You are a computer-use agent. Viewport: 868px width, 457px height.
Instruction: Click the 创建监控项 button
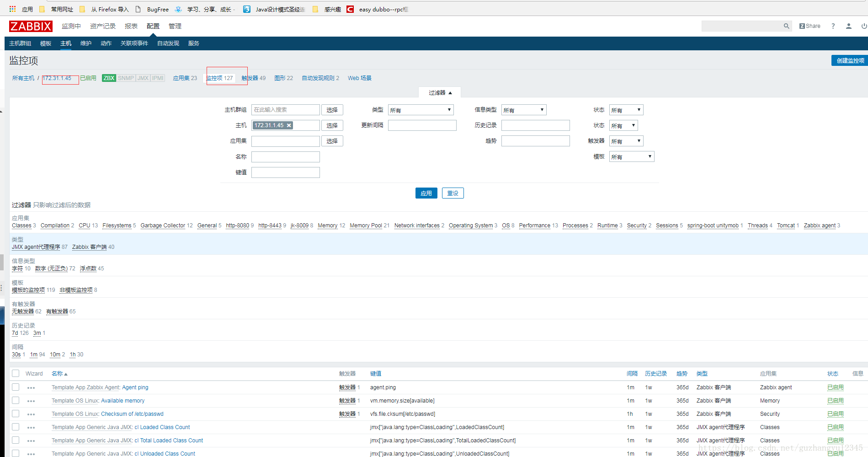tap(850, 60)
